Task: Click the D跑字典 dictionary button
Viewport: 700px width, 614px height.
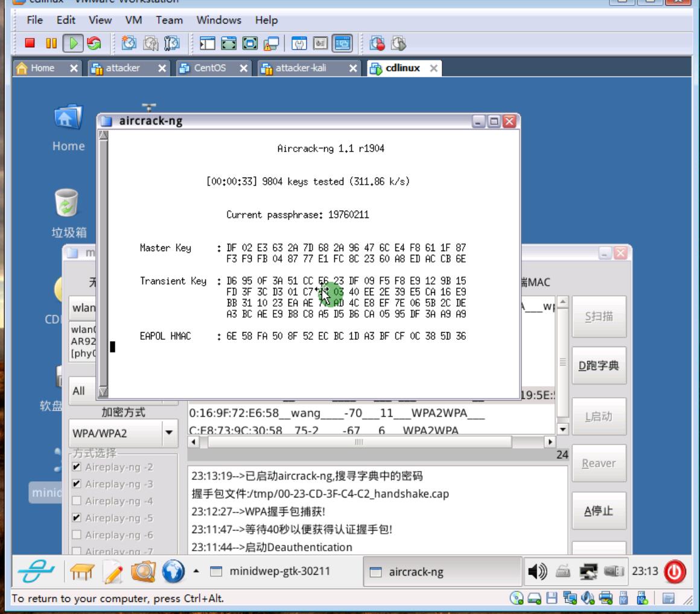Action: (x=599, y=366)
